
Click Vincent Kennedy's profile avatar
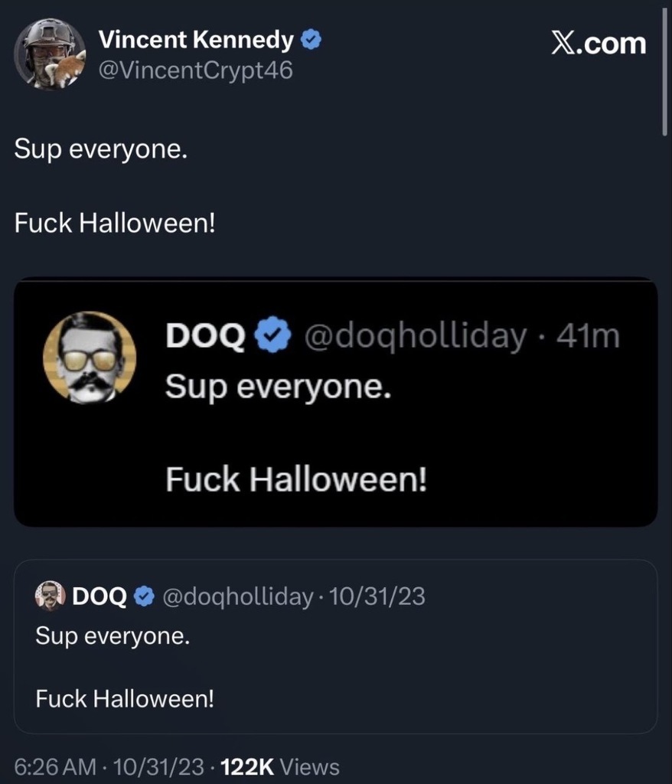(50, 54)
